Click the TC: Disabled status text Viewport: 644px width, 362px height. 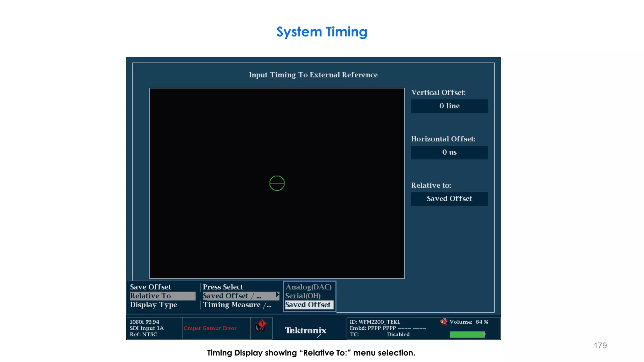click(380, 334)
